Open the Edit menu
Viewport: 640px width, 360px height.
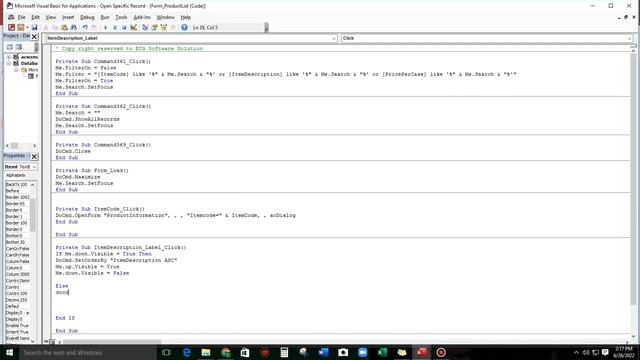click(36, 17)
